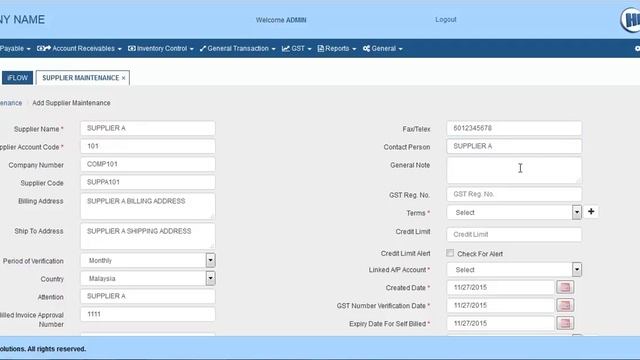The height and width of the screenshot is (360, 640).
Task: Click the Supplier Code field
Action: [x=148, y=182]
